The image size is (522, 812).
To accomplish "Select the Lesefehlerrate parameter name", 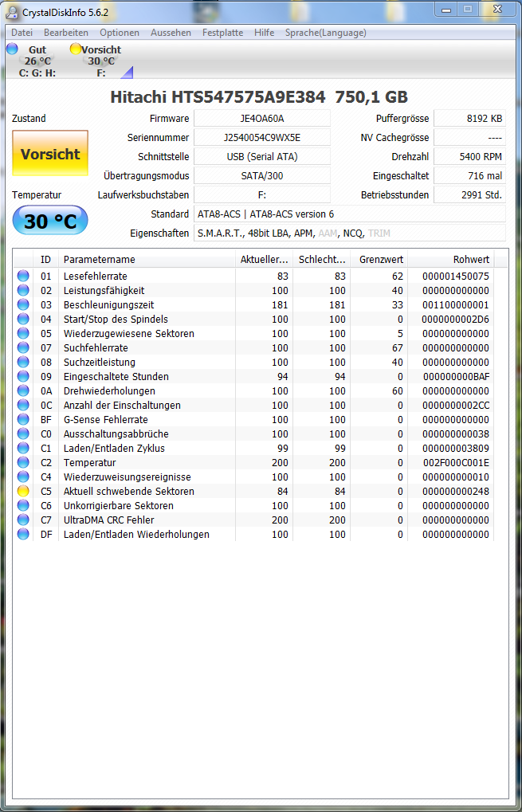I will [96, 276].
